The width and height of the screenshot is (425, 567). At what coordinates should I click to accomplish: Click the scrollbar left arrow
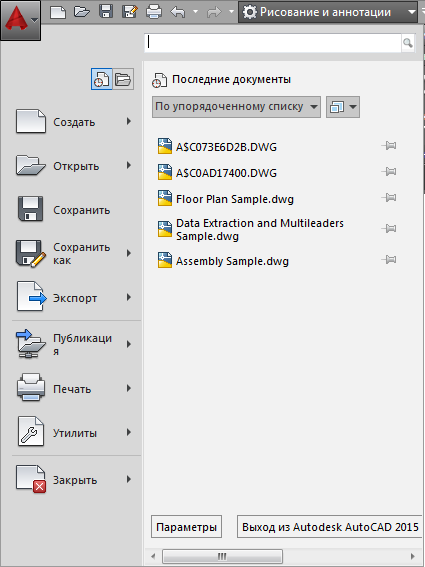(153, 556)
